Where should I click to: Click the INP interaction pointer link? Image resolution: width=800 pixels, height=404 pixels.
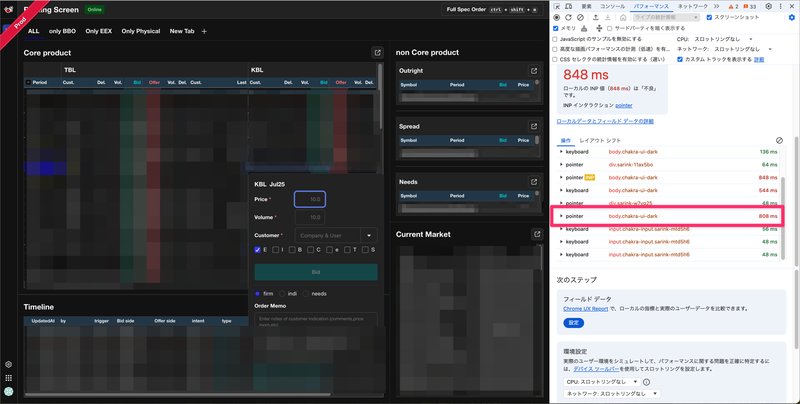pyautogui.click(x=623, y=106)
